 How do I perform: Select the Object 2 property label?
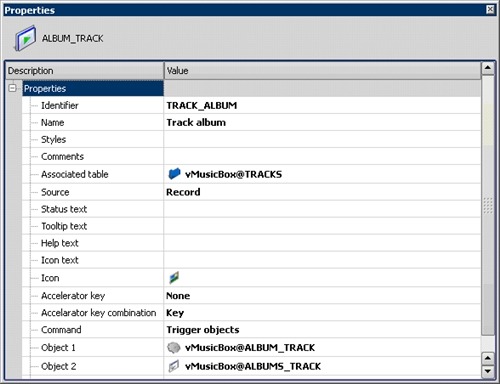pyautogui.click(x=59, y=366)
